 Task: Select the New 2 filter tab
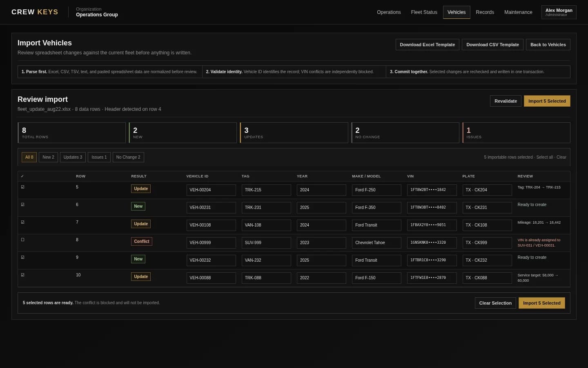coord(48,157)
